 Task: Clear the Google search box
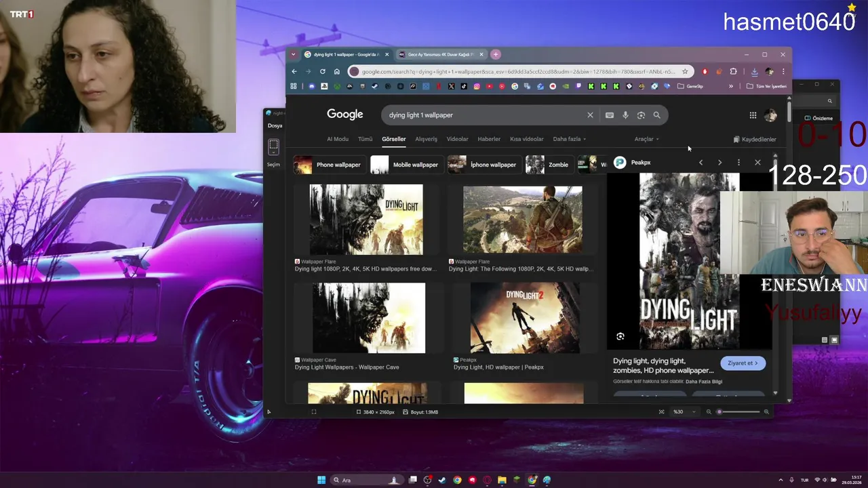(590, 115)
